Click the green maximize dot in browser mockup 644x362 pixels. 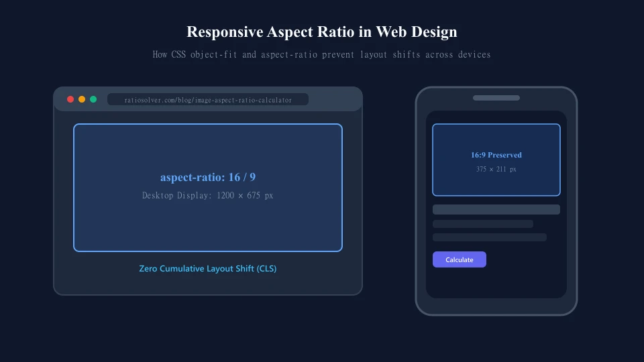(x=93, y=99)
